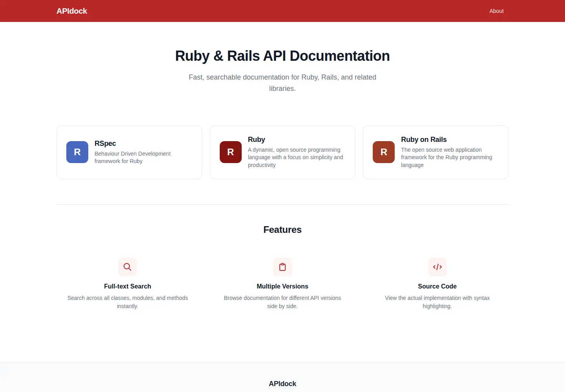Image resolution: width=565 pixels, height=392 pixels.
Task: Click the Multiple Versions clipboard icon
Action: pyautogui.click(x=282, y=267)
